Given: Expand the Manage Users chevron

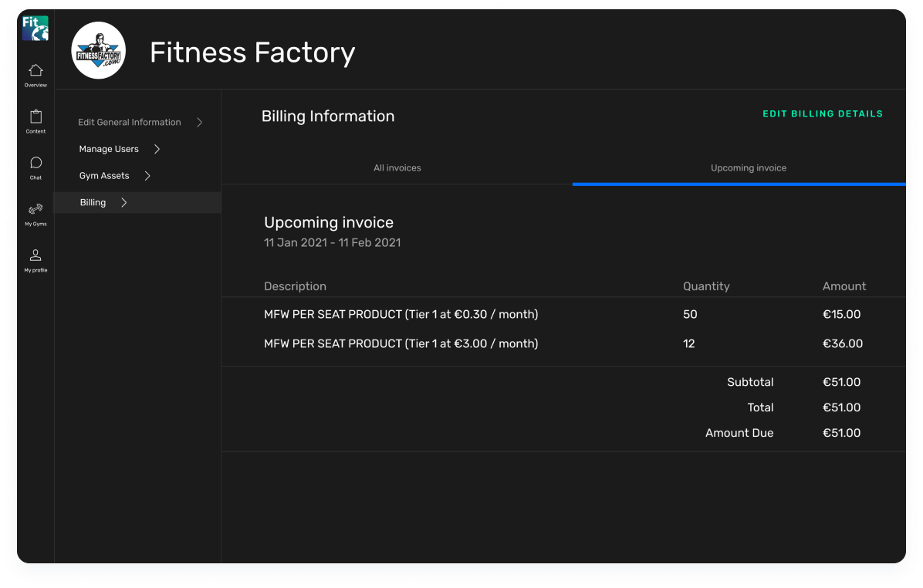Looking at the screenshot, I should coord(157,149).
